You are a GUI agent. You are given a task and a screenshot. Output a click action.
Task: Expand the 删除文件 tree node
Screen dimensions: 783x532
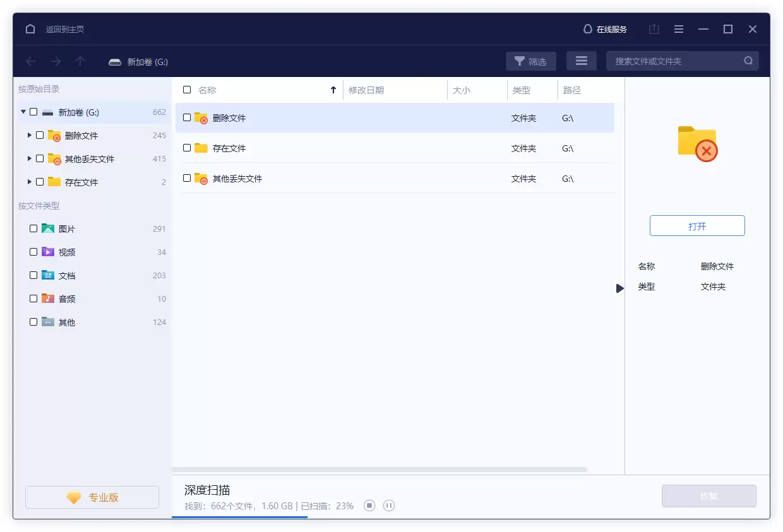click(x=30, y=135)
